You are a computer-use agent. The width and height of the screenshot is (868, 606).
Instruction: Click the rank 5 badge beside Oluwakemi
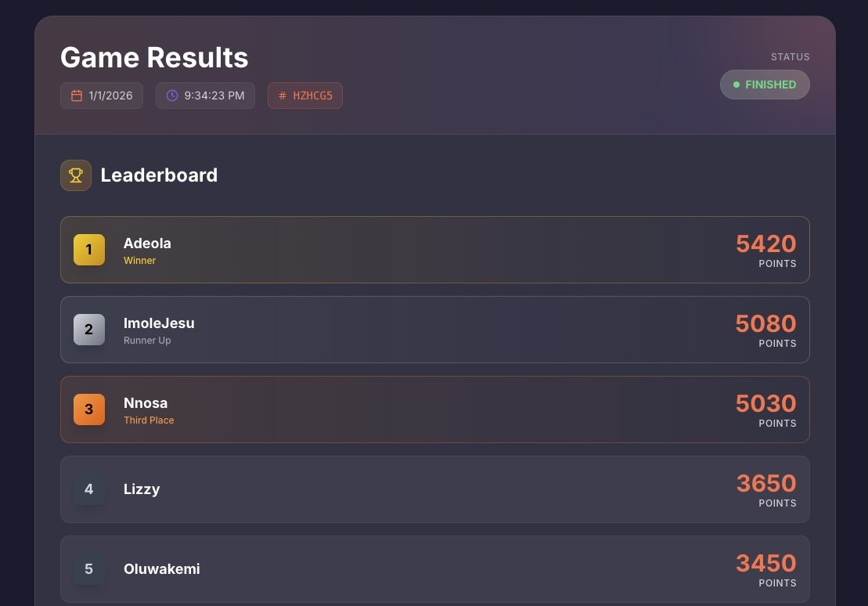coord(88,569)
